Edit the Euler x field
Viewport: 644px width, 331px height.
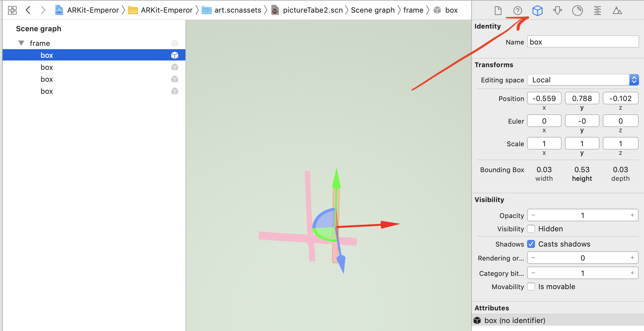pos(544,121)
